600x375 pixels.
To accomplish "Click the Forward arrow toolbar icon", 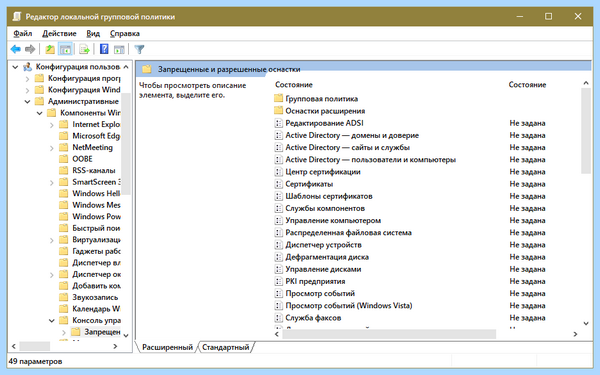I will [x=30, y=49].
